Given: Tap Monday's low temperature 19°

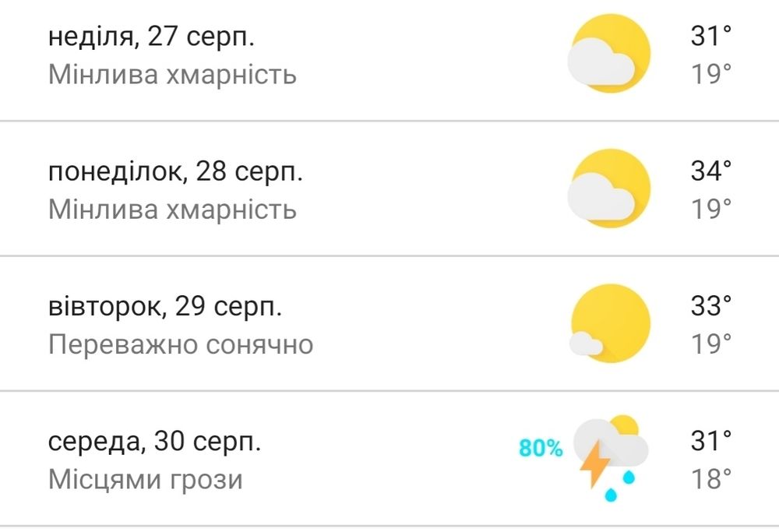Looking at the screenshot, I should (x=711, y=209).
